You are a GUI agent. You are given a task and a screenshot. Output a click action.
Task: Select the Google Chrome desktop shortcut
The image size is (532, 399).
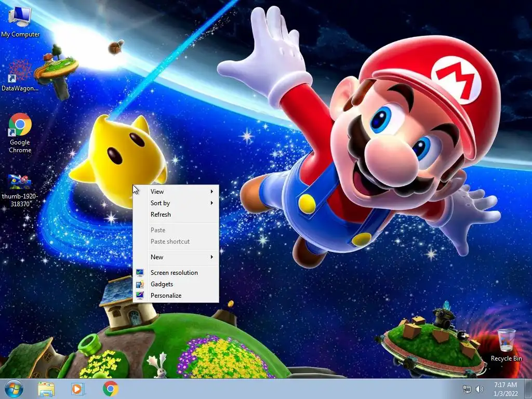20,133
